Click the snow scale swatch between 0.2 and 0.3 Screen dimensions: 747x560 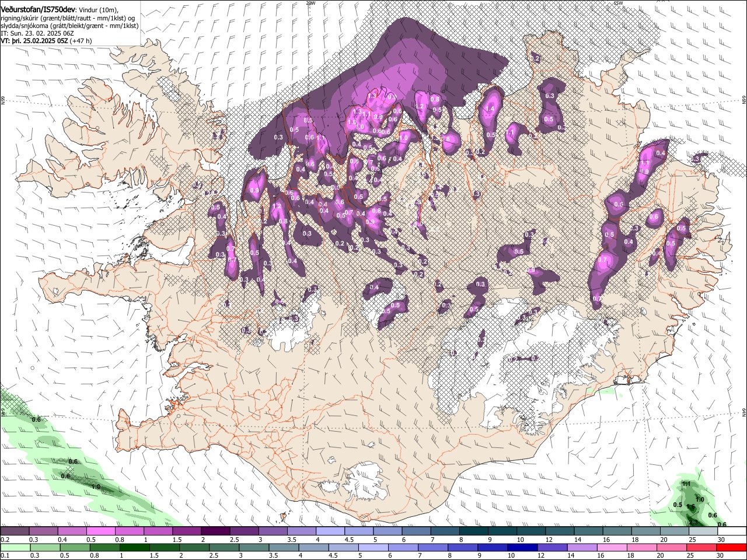click(x=15, y=531)
